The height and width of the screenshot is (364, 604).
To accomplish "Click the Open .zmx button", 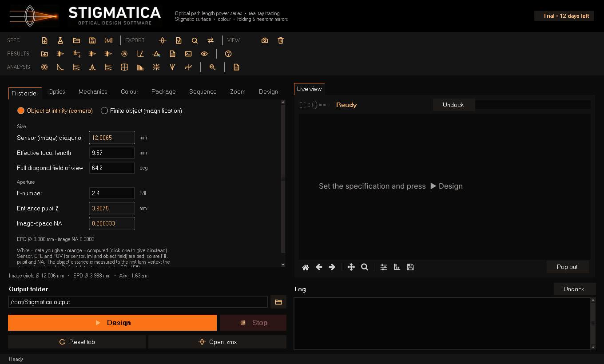I will 217,342.
